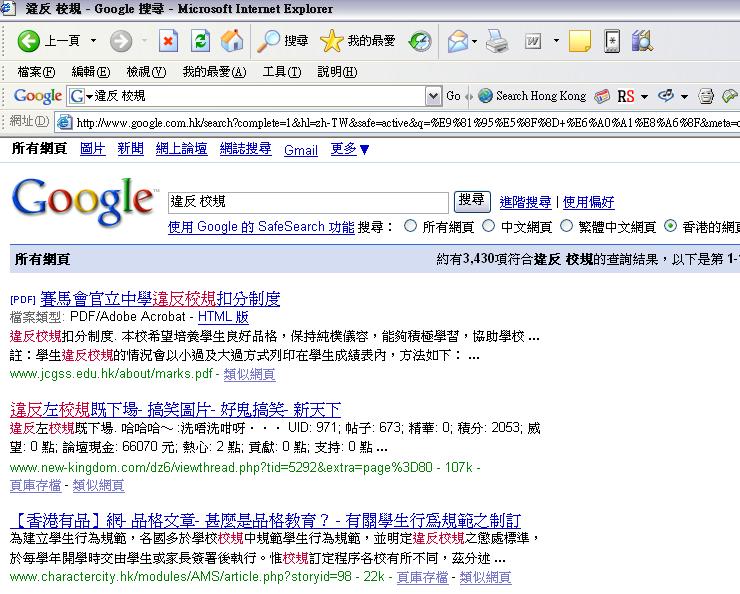740x594 pixels.
Task: Select 中文網頁 radio button
Action: pos(488,226)
